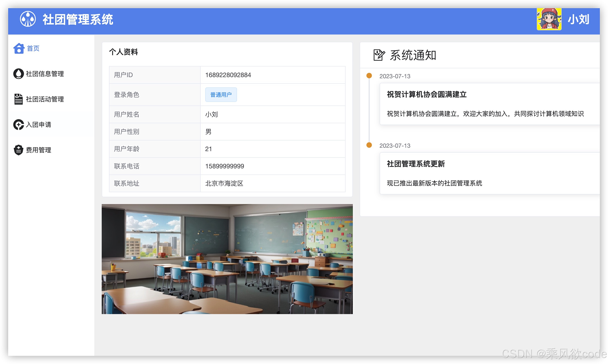Viewport: 608px width, 364px height.
Task: Click the second 2023-07-13 timeline dot
Action: [x=369, y=145]
